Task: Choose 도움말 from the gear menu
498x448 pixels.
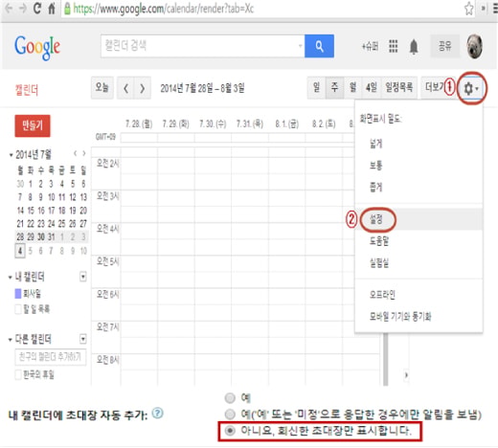Action: [419, 241]
